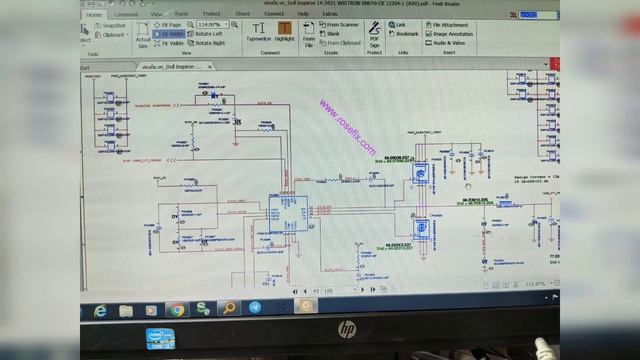The height and width of the screenshot is (360, 640).
Task: Select the Highlight tool
Action: [284, 32]
